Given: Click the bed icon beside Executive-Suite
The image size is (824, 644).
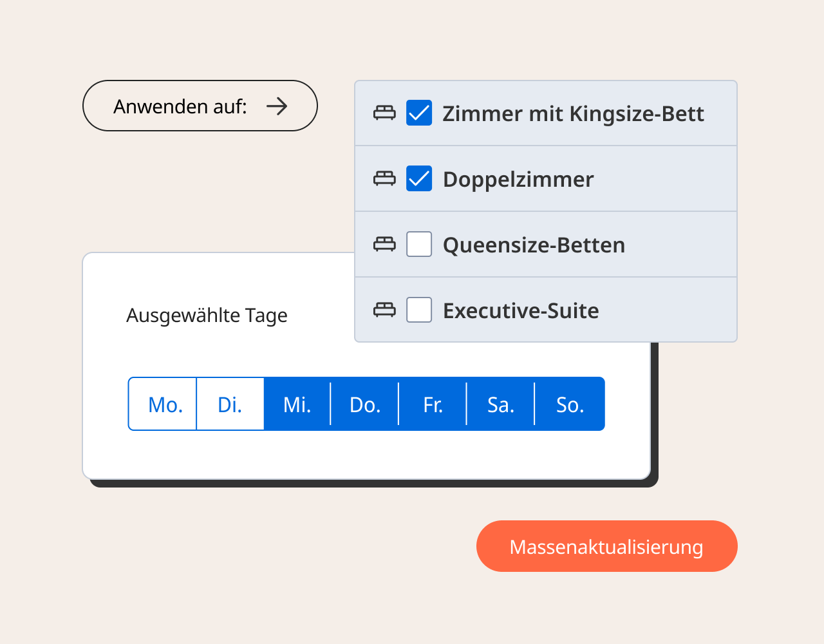Looking at the screenshot, I should [x=384, y=310].
